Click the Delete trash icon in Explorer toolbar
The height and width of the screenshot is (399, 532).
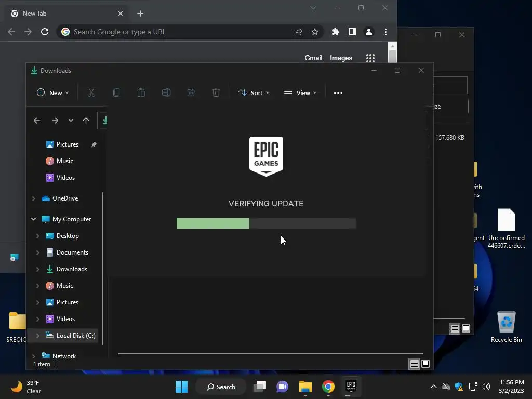(x=216, y=92)
